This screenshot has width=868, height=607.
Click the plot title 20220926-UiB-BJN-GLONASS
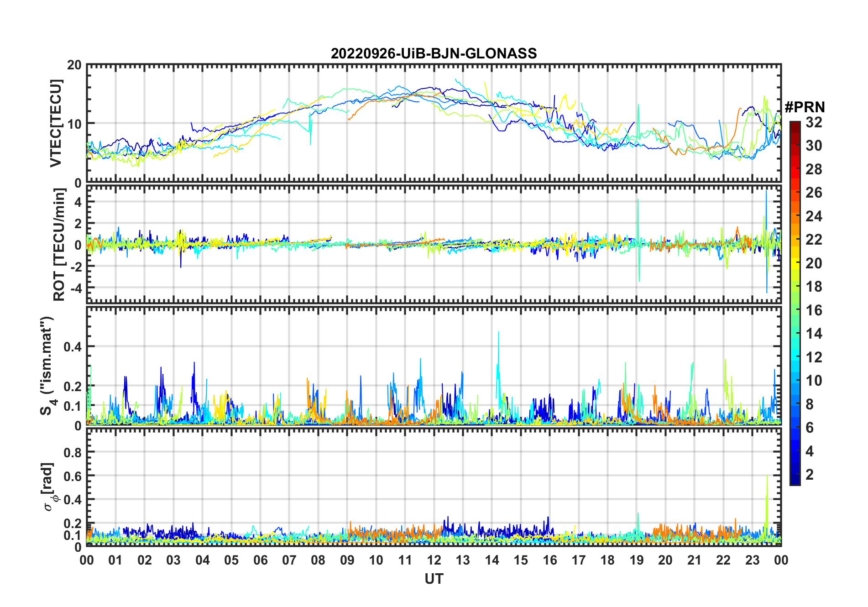tap(434, 53)
